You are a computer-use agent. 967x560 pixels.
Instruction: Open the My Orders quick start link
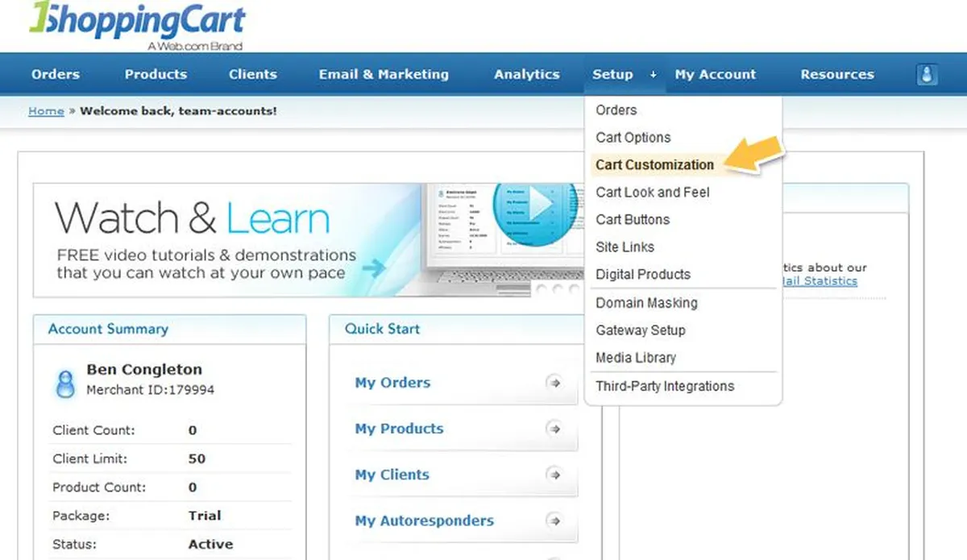[392, 383]
